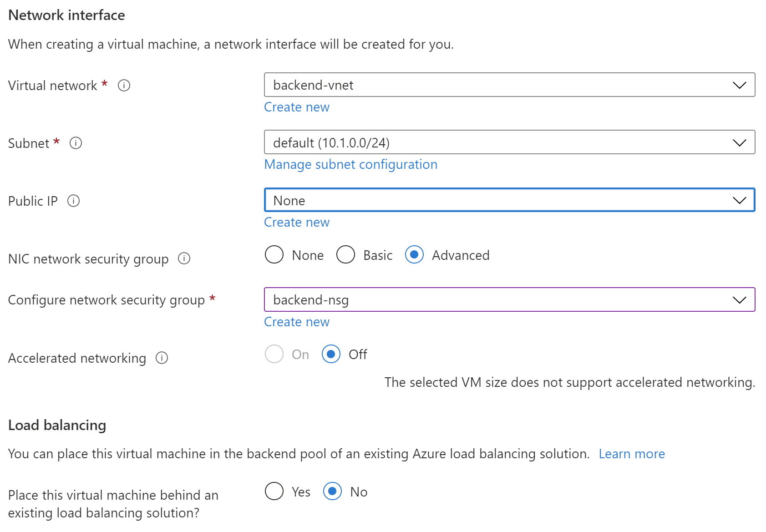Click Create new under network security group

point(296,322)
